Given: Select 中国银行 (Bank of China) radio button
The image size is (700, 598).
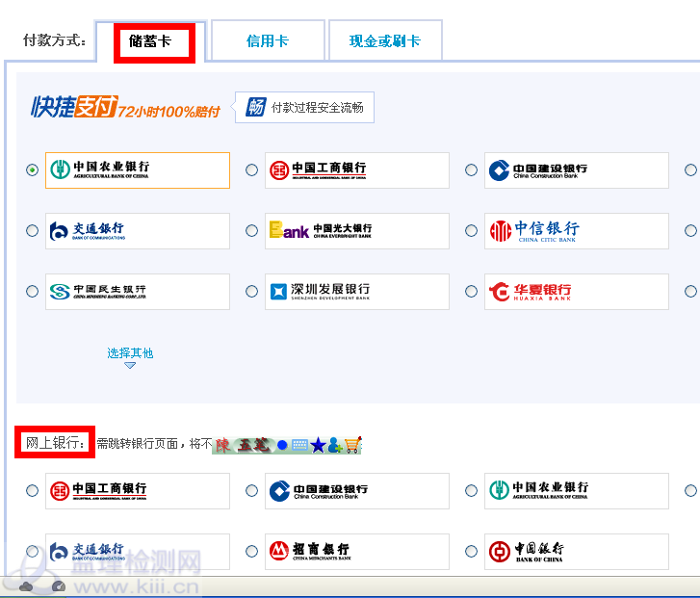Looking at the screenshot, I should pyautogui.click(x=472, y=552).
